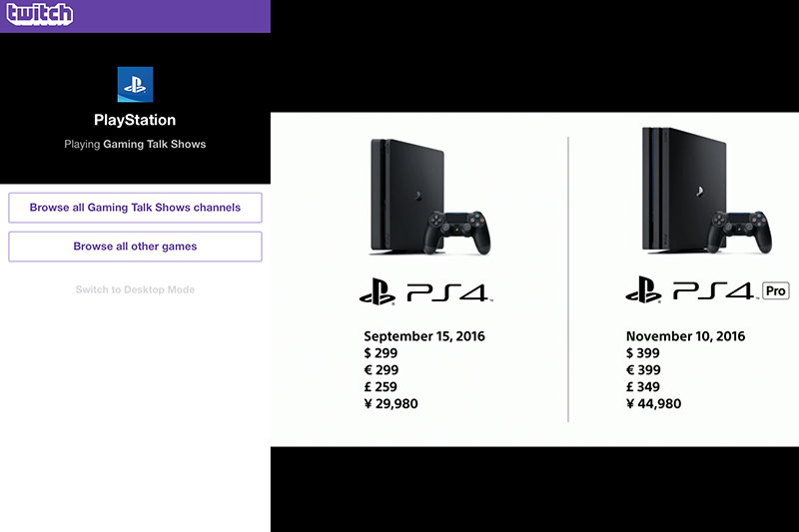
Task: Click the £ 259 PS4 price
Action: click(385, 387)
